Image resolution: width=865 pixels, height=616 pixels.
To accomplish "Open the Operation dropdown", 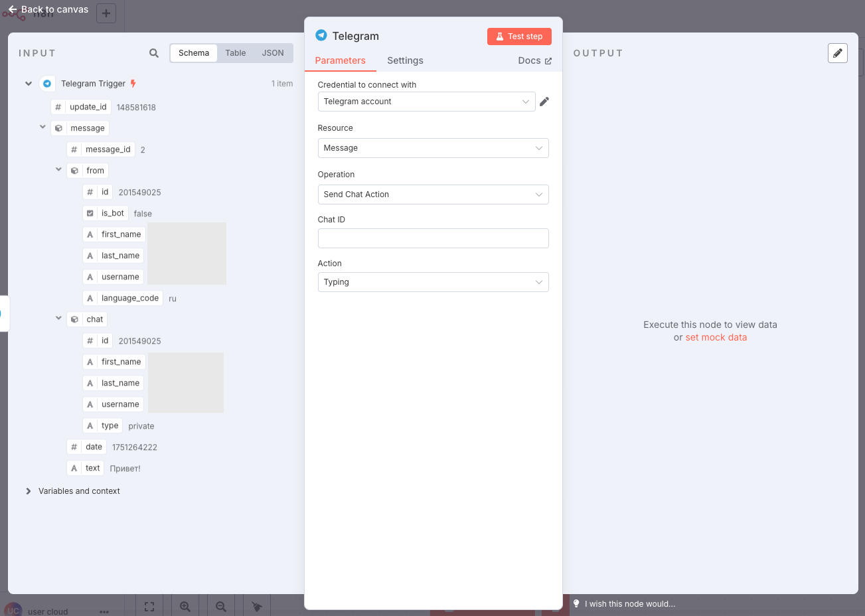I will pos(433,194).
